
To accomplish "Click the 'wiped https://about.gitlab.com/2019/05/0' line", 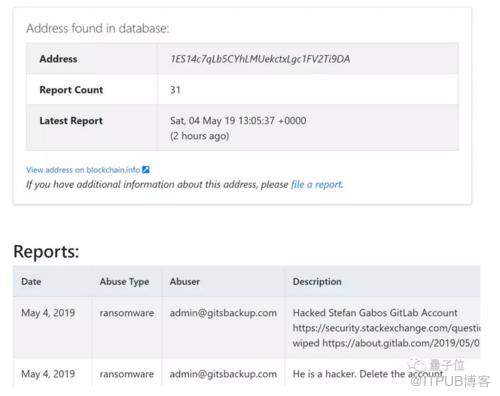I will [x=386, y=343].
